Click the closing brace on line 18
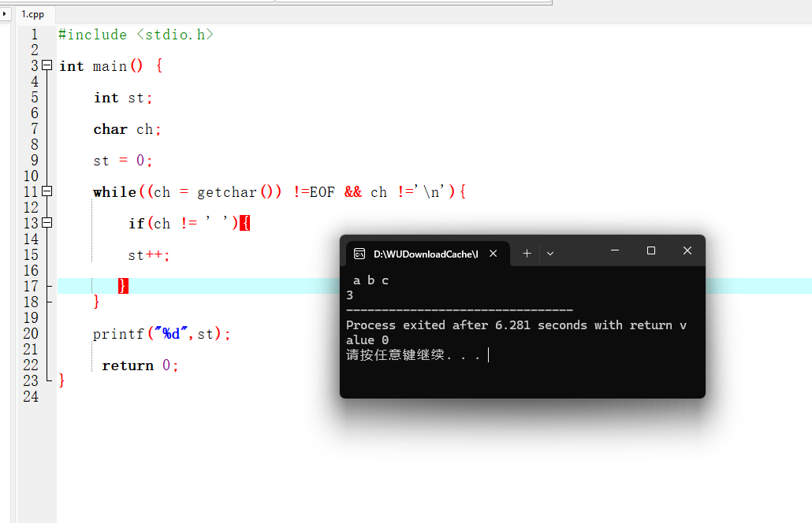812x523 pixels. pos(96,302)
